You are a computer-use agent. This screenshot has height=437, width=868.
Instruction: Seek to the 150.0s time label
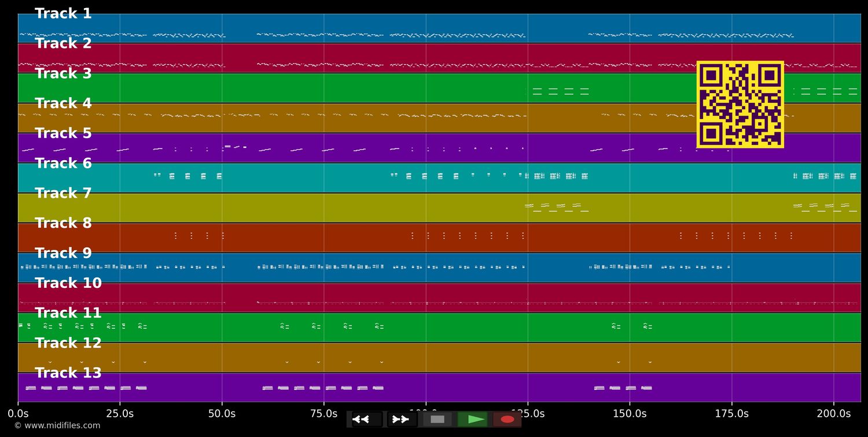point(630,414)
